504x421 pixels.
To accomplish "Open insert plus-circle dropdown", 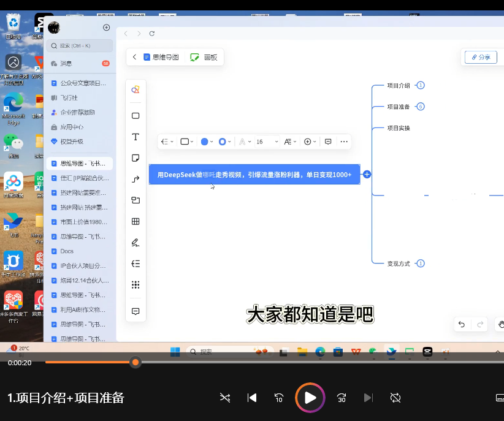I will point(310,142).
